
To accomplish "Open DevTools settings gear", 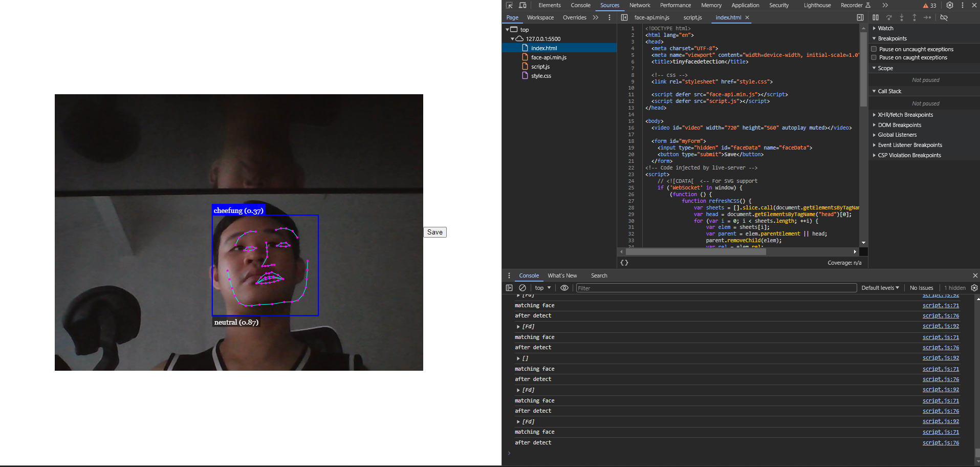I will (950, 5).
